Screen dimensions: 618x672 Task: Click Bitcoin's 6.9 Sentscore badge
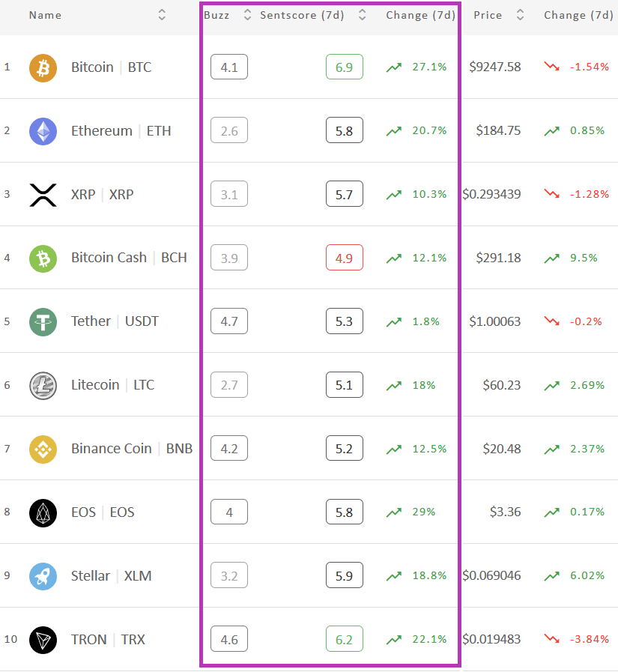coord(344,67)
